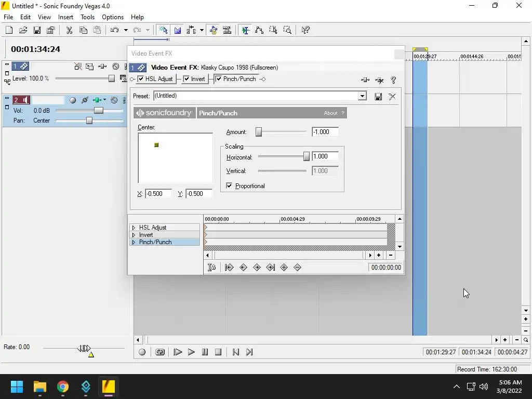Click the Sync Cursor keyframe icon
The height and width of the screenshot is (399, 532).
click(211, 268)
